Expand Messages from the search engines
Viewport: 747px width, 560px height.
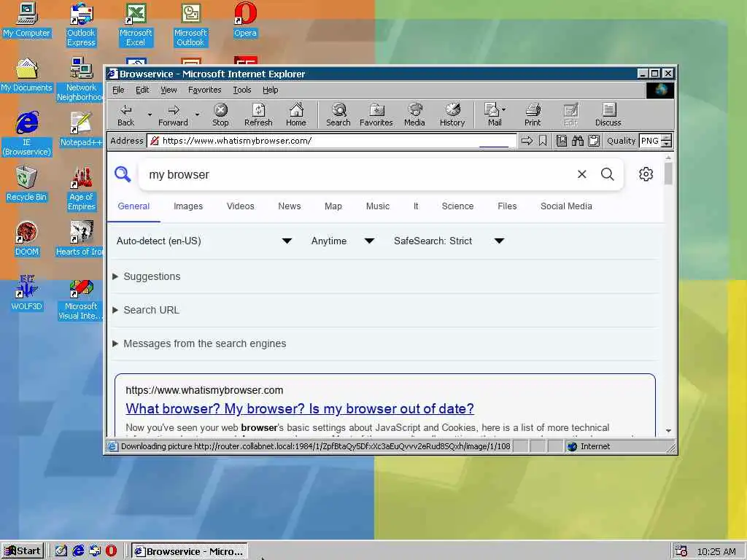[x=199, y=344]
